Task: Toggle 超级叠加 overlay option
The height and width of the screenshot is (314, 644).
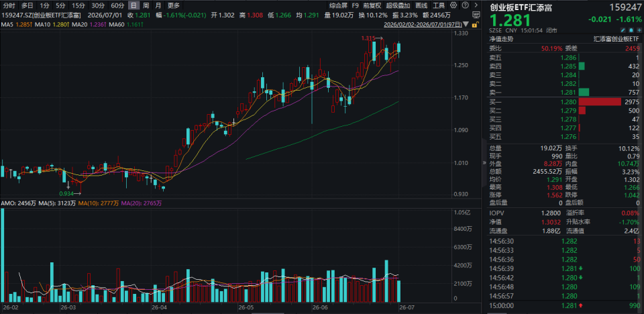Action: [x=398, y=5]
